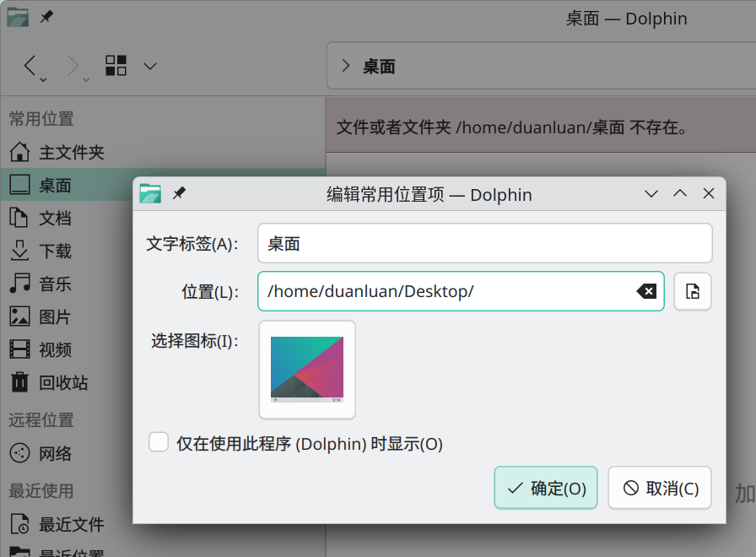This screenshot has height=557, width=756.
Task: Clear the 位置 field with the erase icon
Action: point(646,291)
